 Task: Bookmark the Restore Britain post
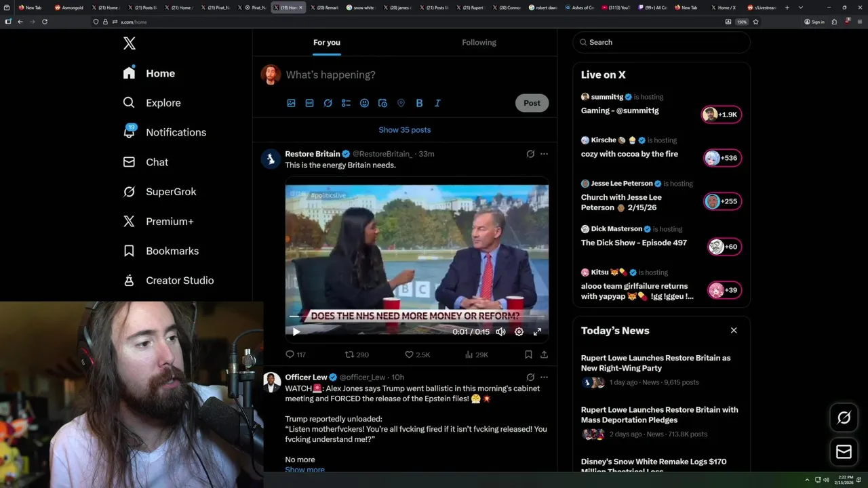(528, 354)
